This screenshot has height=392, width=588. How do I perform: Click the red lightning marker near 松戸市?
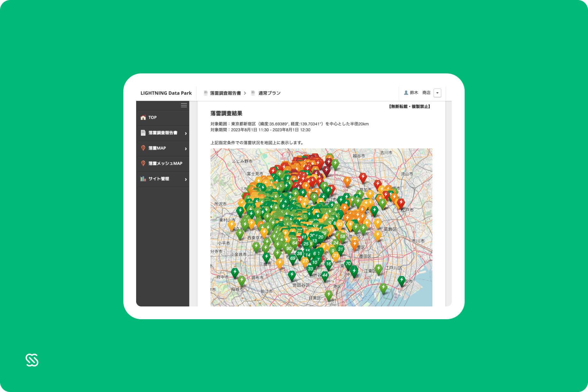pyautogui.click(x=401, y=203)
